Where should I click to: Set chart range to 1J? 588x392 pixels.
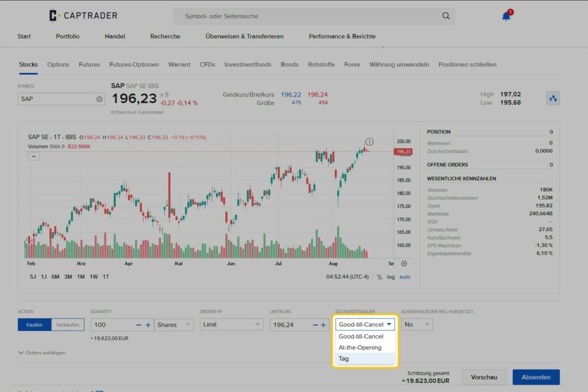coord(44,276)
